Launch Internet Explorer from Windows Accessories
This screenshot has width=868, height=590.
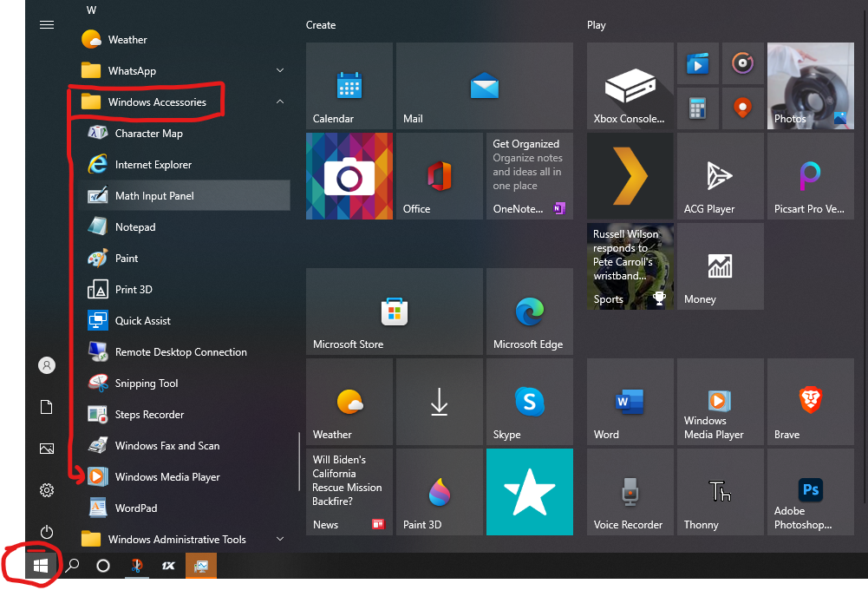coord(184,165)
